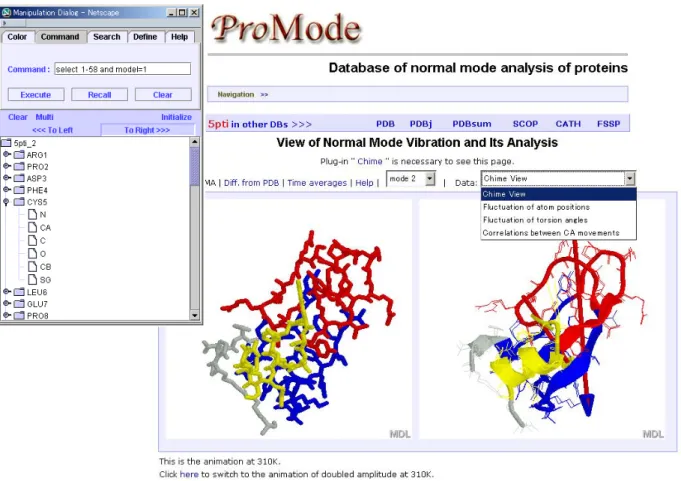Select the N atom file icon
This screenshot has width=681, height=481.
[32, 214]
